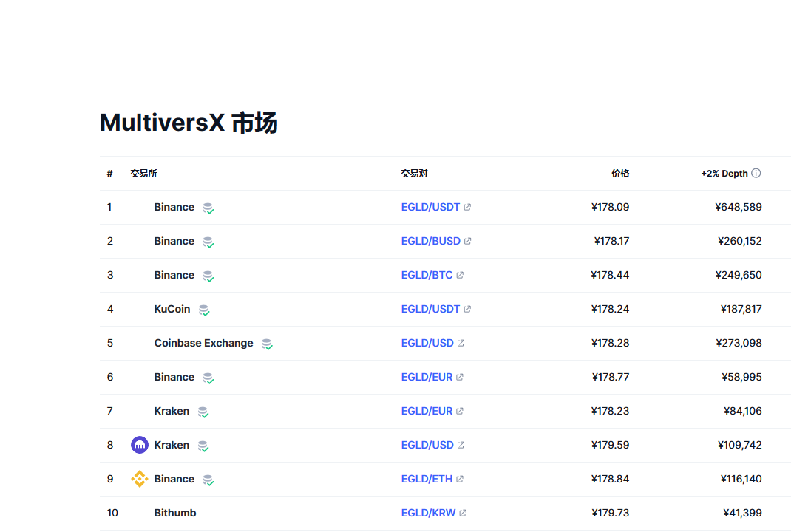The image size is (791, 532).
Task: Click external link icon for Kraken EGLD/EUR pair
Action: [x=460, y=411]
